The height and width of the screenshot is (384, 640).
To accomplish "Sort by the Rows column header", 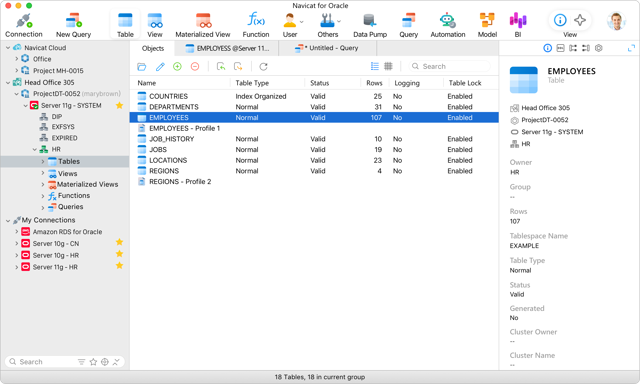I will (x=374, y=83).
